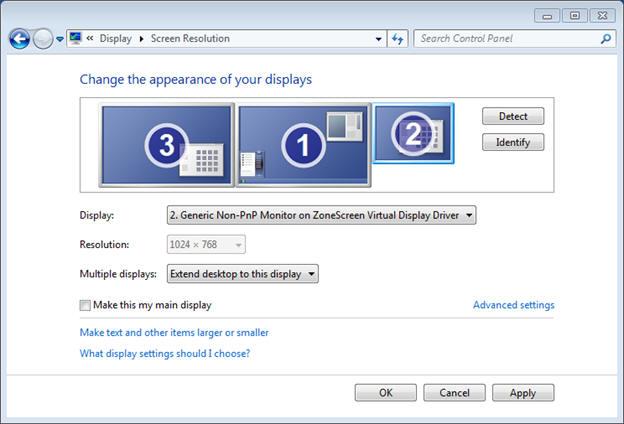
Task: Open the Display selection dropdown
Action: click(321, 215)
